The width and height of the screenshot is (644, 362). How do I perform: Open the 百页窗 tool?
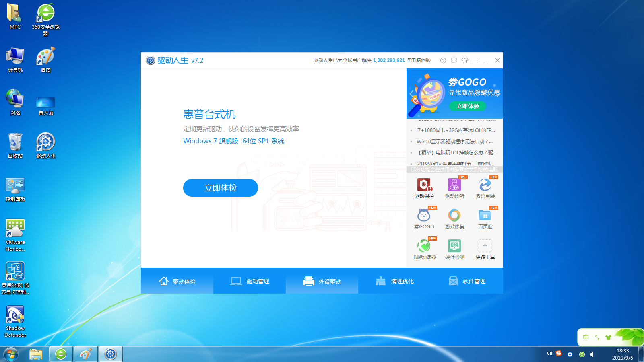click(485, 219)
